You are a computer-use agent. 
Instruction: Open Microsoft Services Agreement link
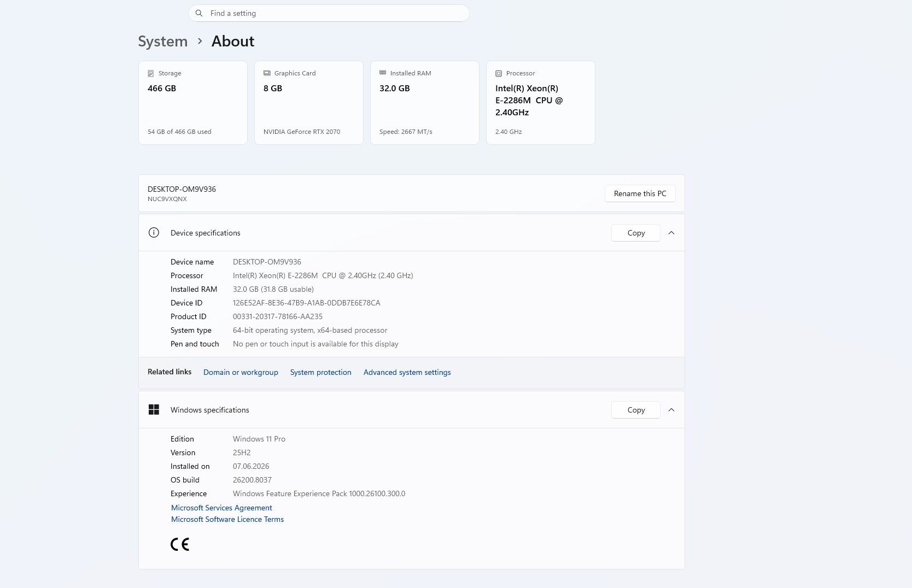pos(221,508)
